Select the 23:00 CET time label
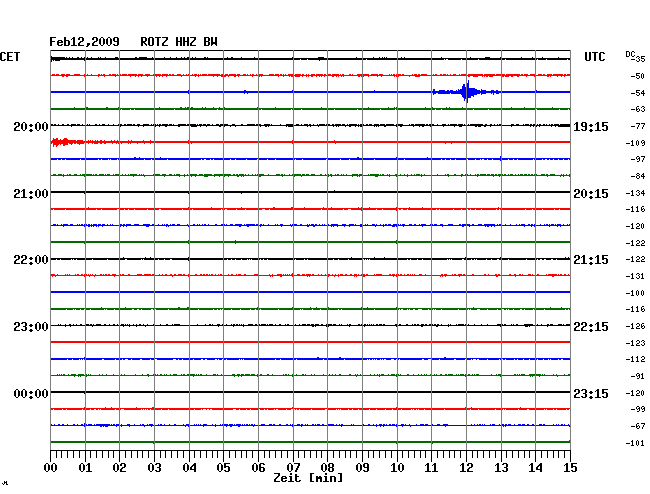The width and height of the screenshot is (650, 494). 31,327
